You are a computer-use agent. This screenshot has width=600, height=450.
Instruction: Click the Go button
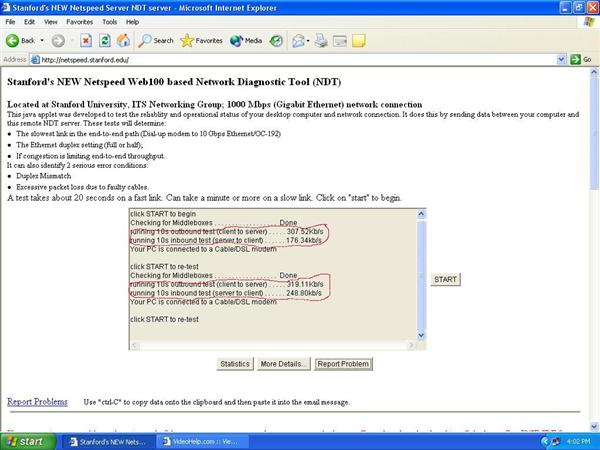coord(581,60)
